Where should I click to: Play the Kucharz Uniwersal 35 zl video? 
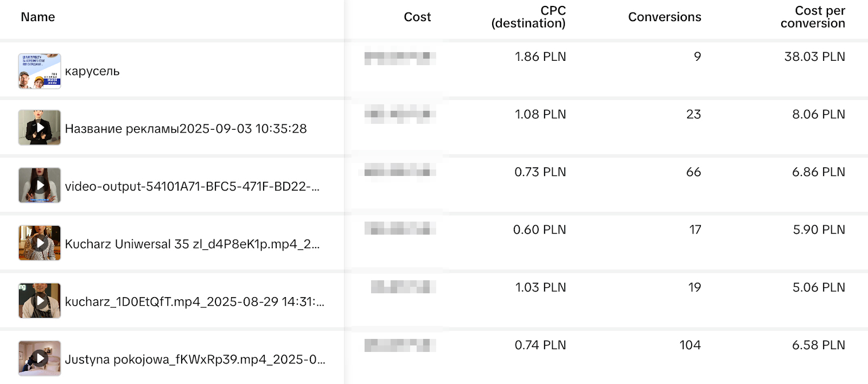[x=40, y=243]
